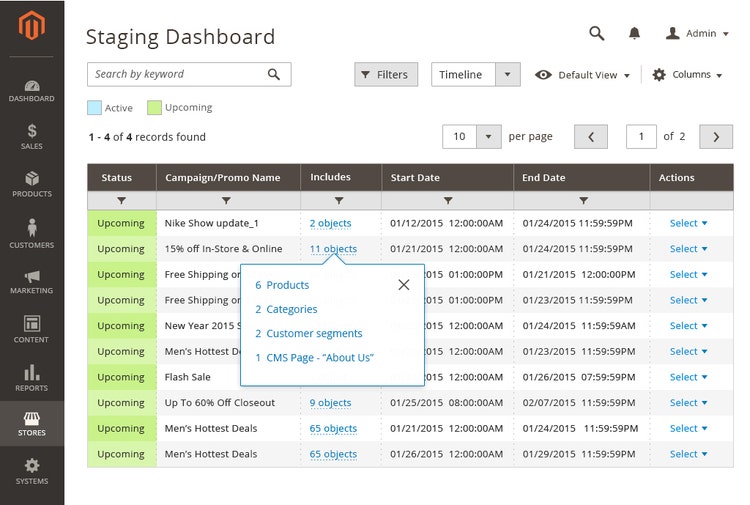Open the Sales sidebar section
750x505 pixels.
[32, 137]
